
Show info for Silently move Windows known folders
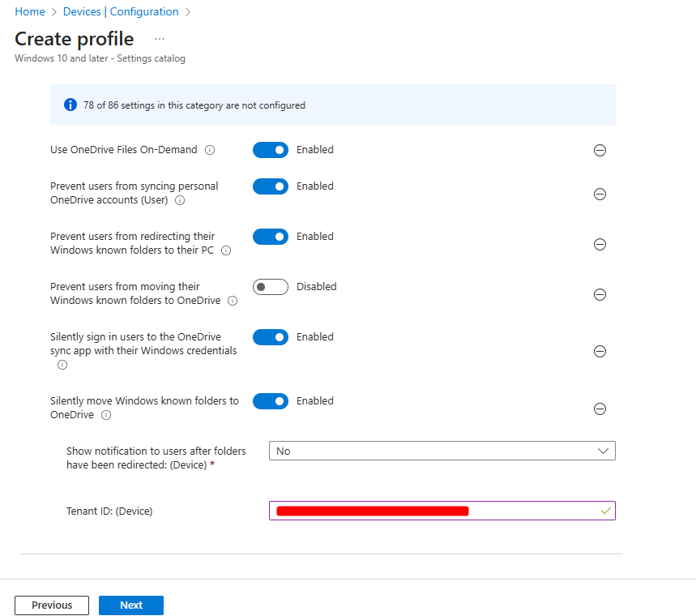tap(106, 415)
